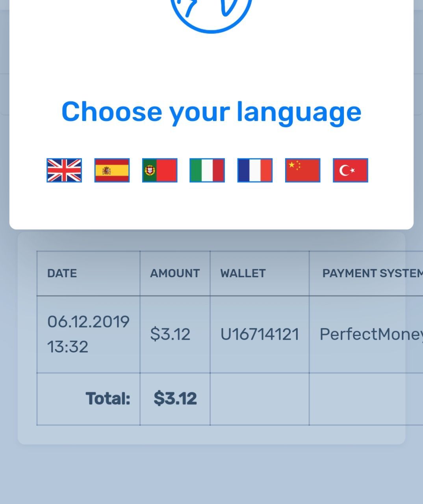Click the PerfectMoney payment system cell
Screen dimensions: 423x504
tap(369, 334)
